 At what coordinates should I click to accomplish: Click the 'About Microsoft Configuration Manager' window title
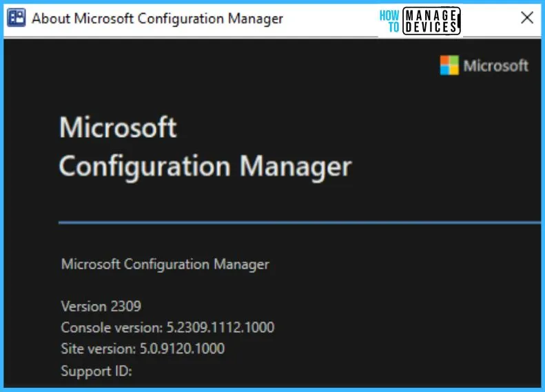(x=158, y=19)
